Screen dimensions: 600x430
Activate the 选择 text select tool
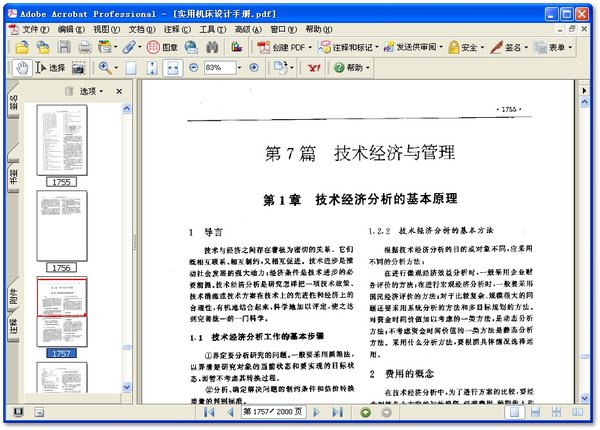tap(50, 68)
